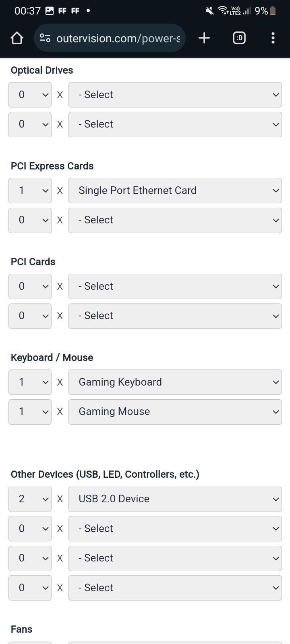Open second PCI Express Cards type dropdown
Image resolution: width=290 pixels, height=644 pixels.
(x=175, y=220)
